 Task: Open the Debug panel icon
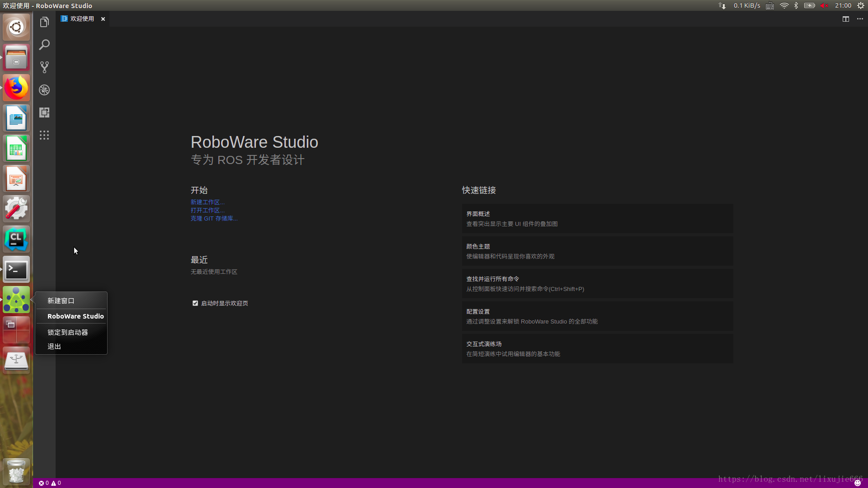[x=44, y=90]
